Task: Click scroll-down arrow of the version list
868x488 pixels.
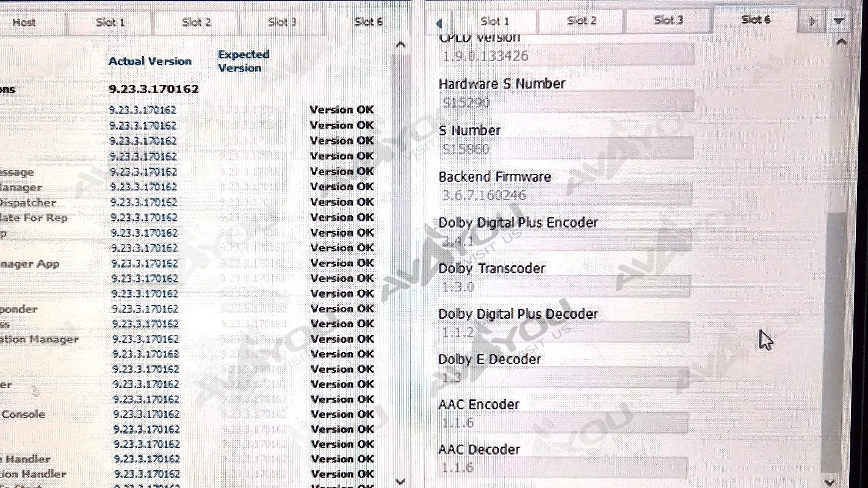Action: (x=400, y=481)
